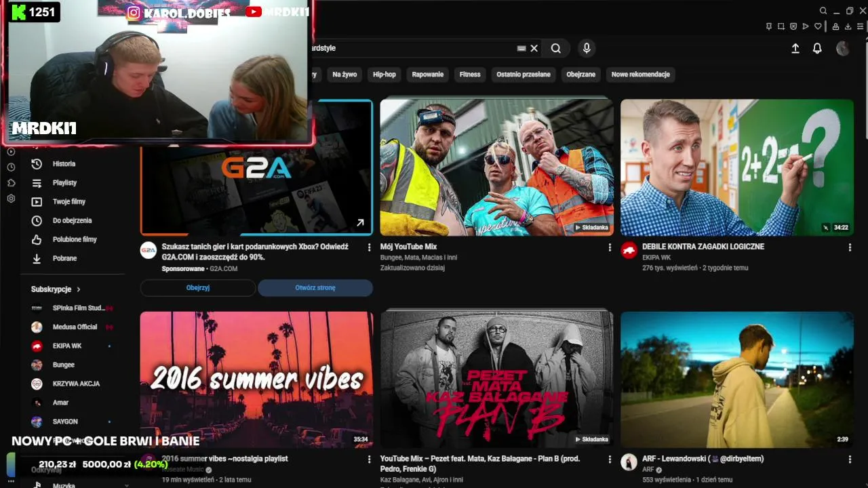Click the EKIPA WK channel avatar under video
Viewport: 868px width, 488px height.
[x=629, y=250]
